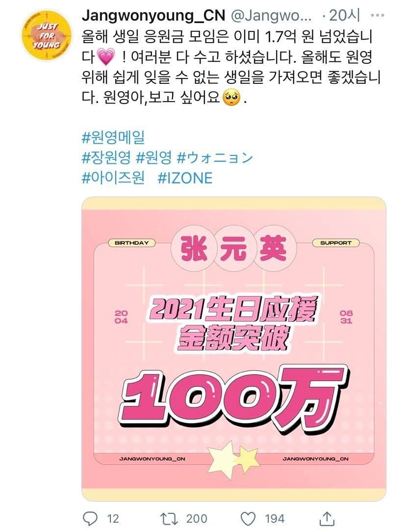
Task: Open the reply comment icon
Action: pos(91,518)
